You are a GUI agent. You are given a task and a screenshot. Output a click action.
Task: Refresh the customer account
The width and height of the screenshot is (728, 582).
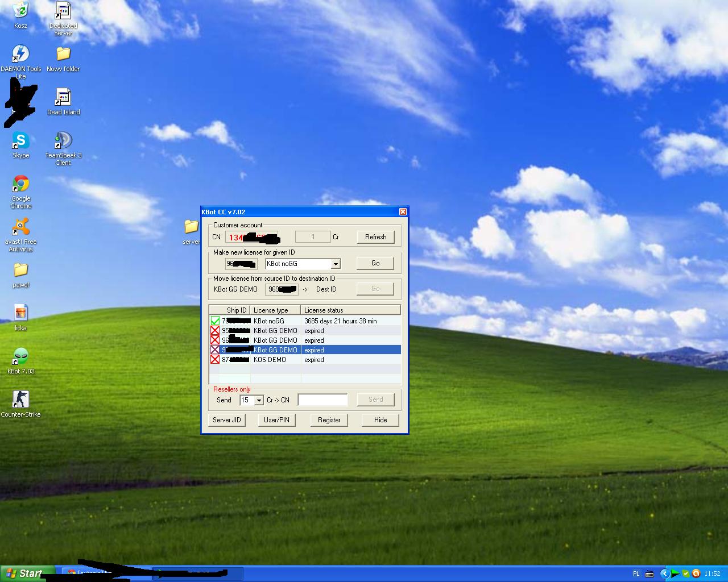click(x=375, y=237)
